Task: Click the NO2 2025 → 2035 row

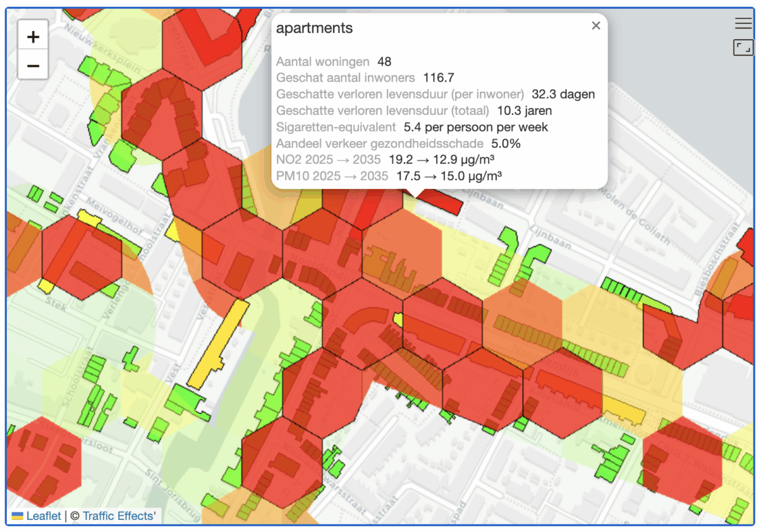Action: (x=385, y=160)
